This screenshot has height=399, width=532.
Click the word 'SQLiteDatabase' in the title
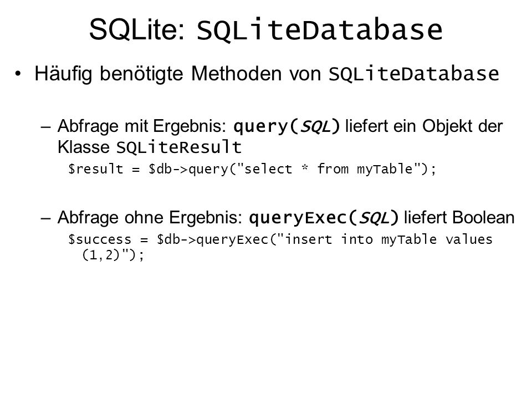pyautogui.click(x=320, y=30)
